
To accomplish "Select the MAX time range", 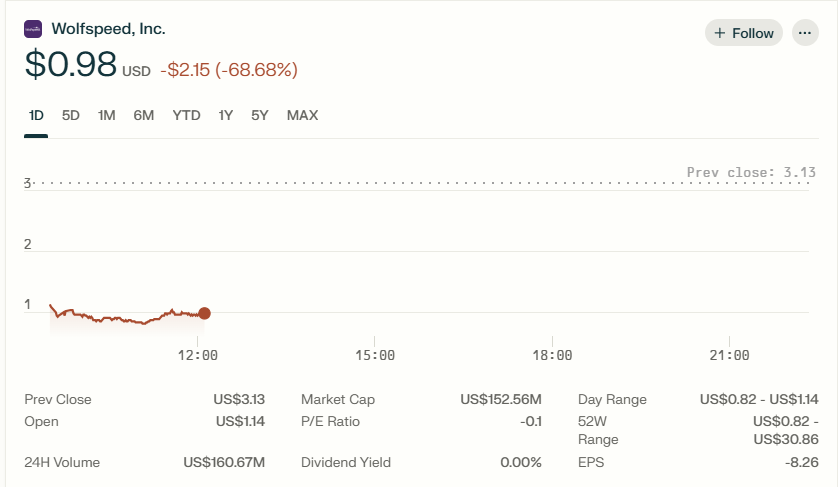I will (x=302, y=115).
